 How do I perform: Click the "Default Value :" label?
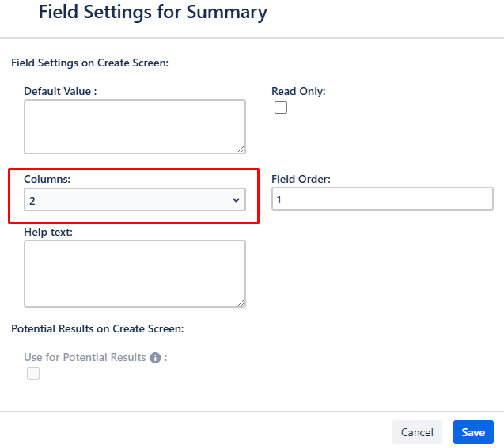coord(60,91)
